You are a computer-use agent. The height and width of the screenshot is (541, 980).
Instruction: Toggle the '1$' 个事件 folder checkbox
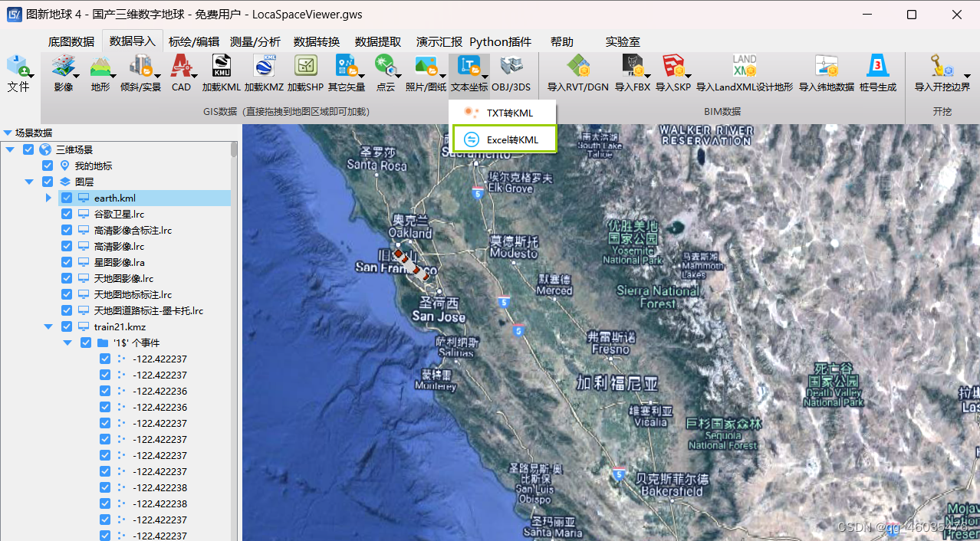[86, 343]
